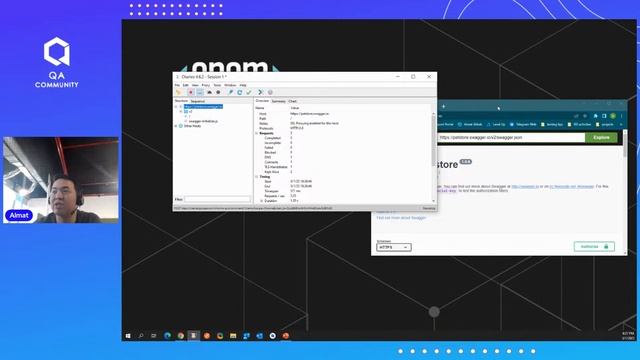Click the Authorize button in Swagger page
640x360 pixels.
(594, 247)
